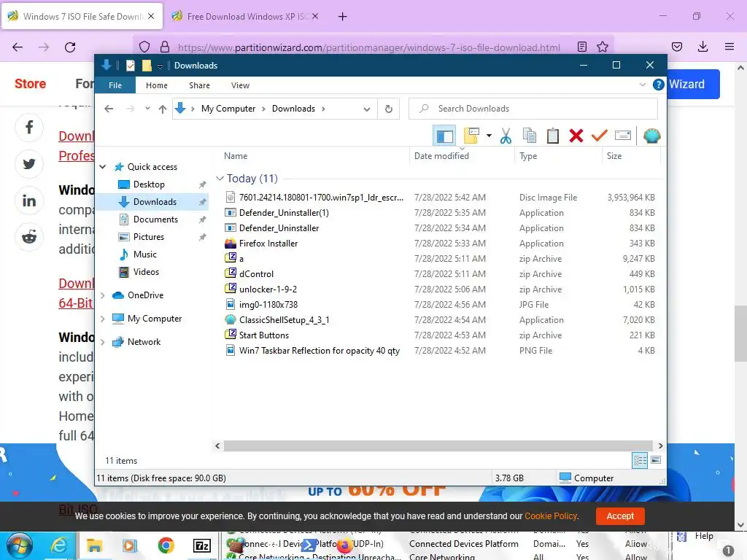Expand the My Computer tree node
The width and height of the screenshot is (747, 560).
(x=102, y=319)
